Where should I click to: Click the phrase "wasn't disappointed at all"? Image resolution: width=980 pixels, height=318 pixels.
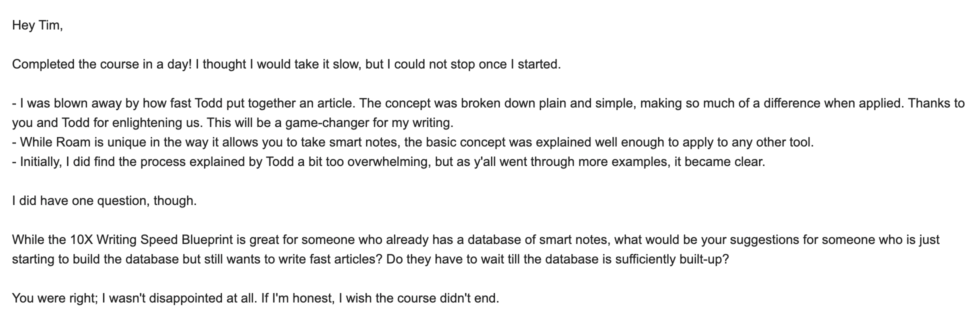click(x=182, y=299)
